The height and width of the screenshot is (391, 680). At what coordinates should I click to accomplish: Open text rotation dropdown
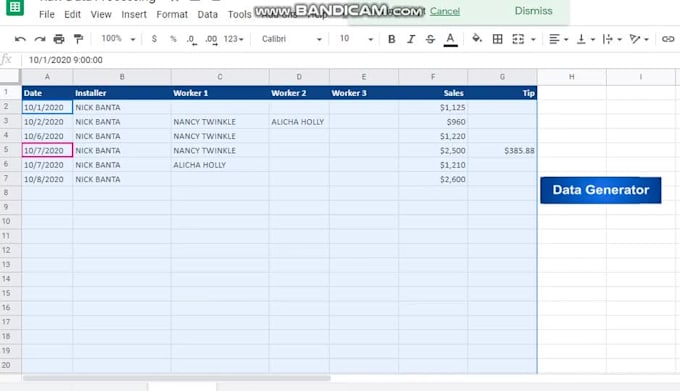coord(639,39)
